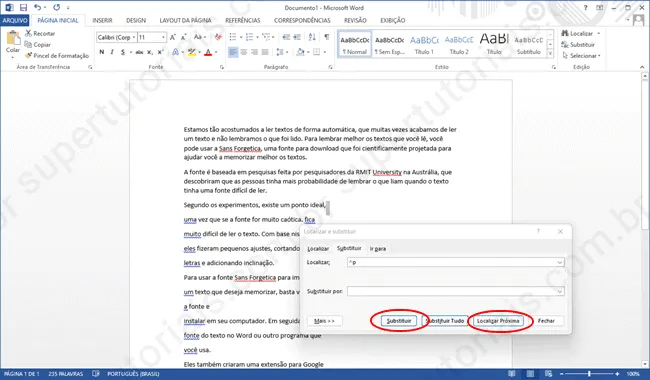Click the Localizar text input field
Viewport: 650px width, 380px height.
click(x=456, y=262)
